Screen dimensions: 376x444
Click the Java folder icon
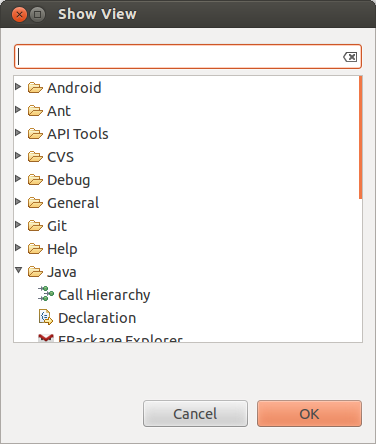35,272
